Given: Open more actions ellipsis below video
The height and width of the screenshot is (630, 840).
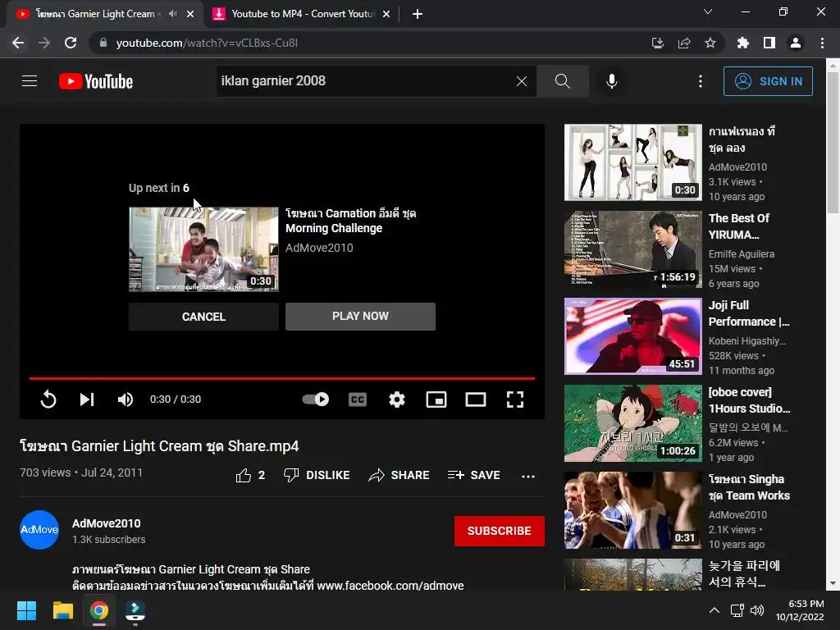Looking at the screenshot, I should (528, 476).
